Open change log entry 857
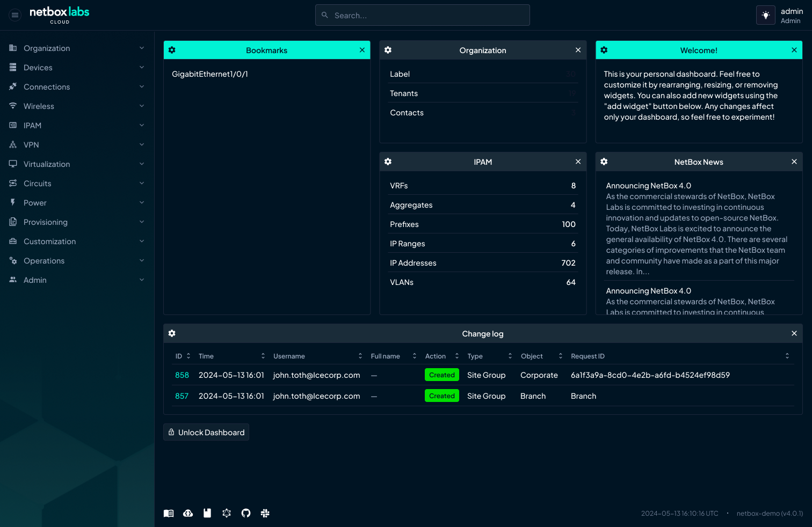 (182, 396)
